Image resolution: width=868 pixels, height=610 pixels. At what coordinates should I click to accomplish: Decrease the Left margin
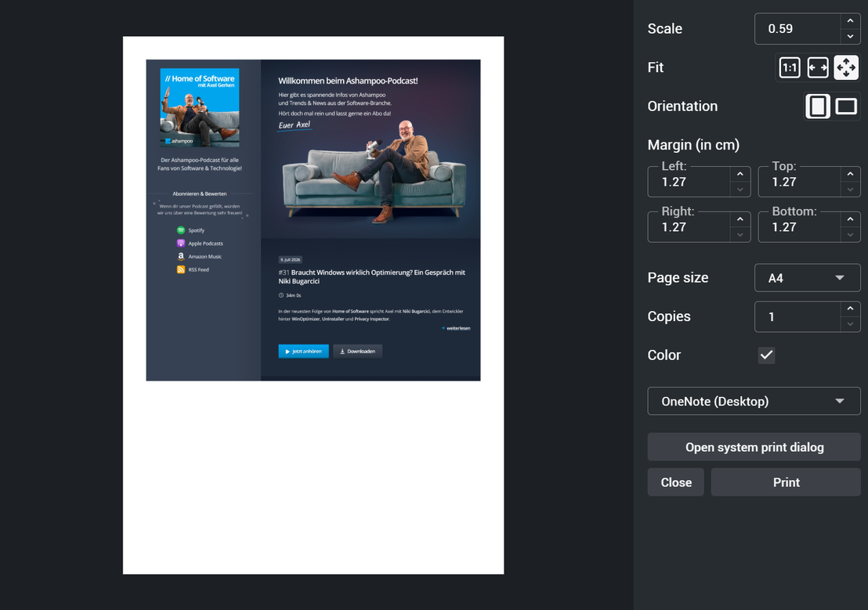coord(740,189)
